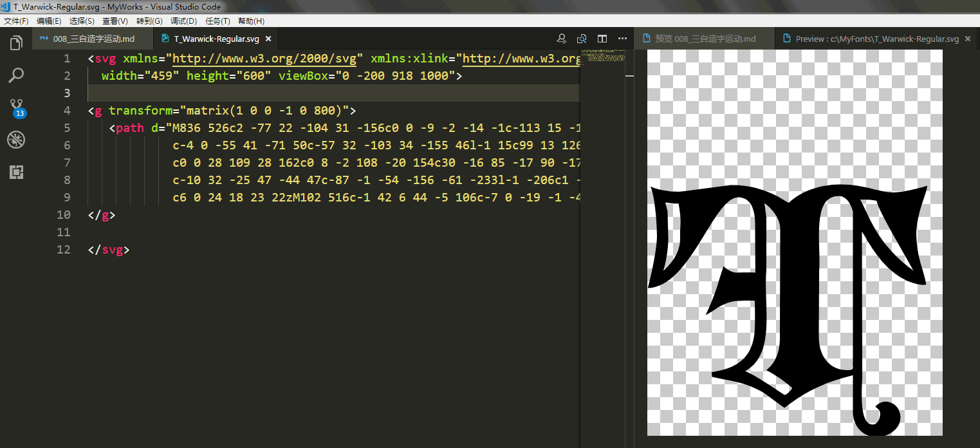Click line number 1 in gutter

click(x=67, y=59)
